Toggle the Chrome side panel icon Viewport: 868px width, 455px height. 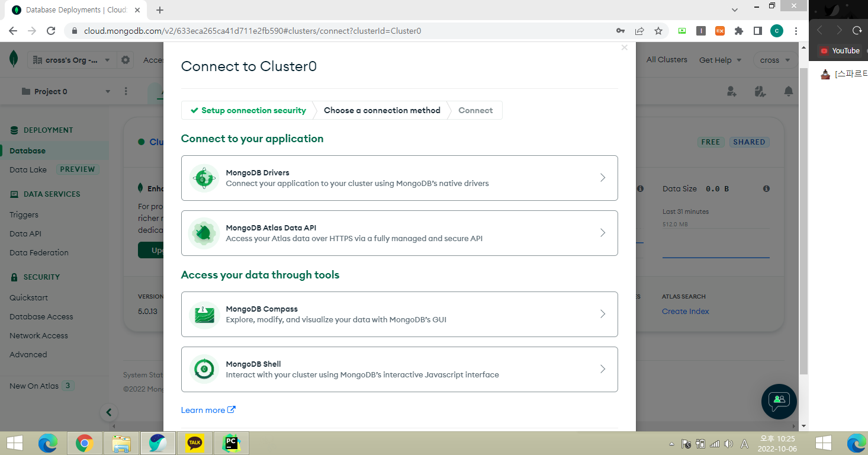[758, 31]
